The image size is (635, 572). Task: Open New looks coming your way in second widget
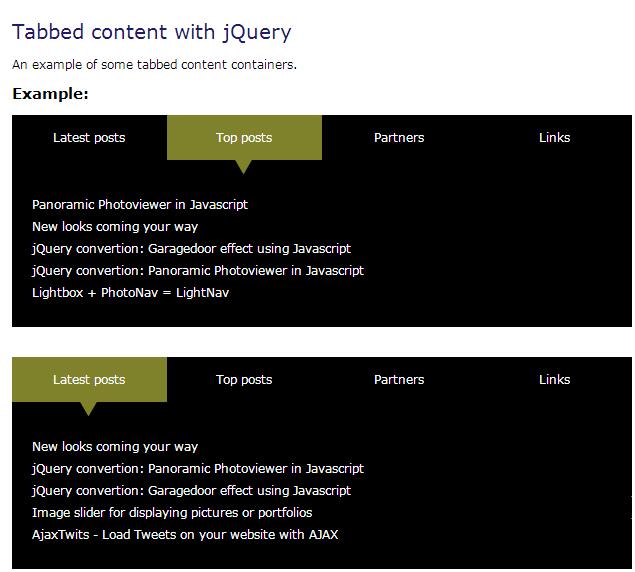pos(115,446)
